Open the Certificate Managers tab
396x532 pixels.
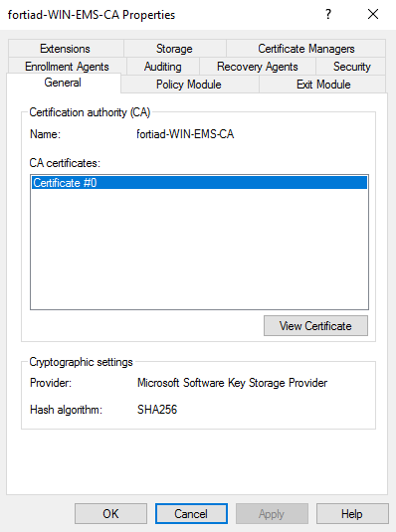pos(306,49)
